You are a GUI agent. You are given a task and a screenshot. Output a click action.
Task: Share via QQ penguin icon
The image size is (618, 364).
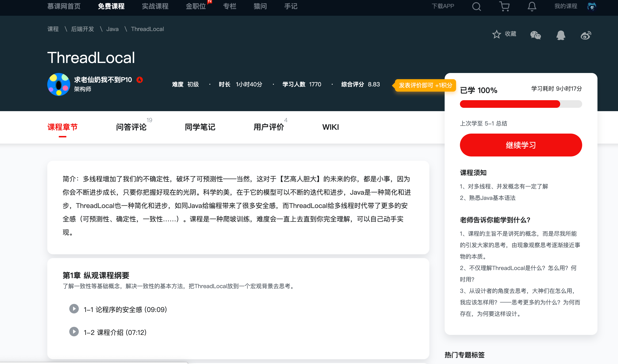[x=560, y=35]
